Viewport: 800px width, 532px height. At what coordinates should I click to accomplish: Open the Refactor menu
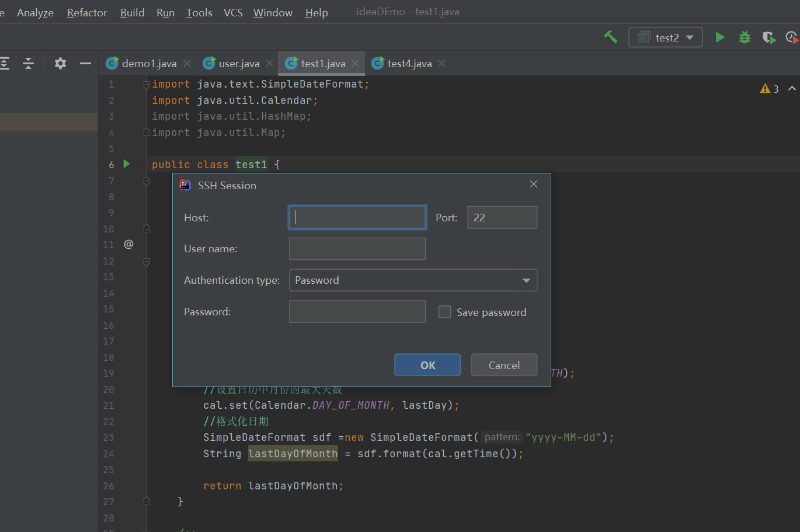coord(87,12)
